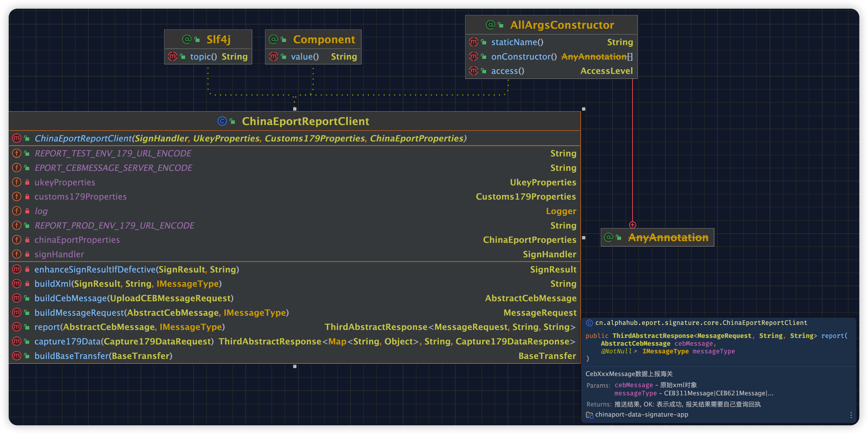Select the REPORT_TEST_ENV_179_URL_ENCODE field
This screenshot has height=434, width=868.
pos(113,154)
